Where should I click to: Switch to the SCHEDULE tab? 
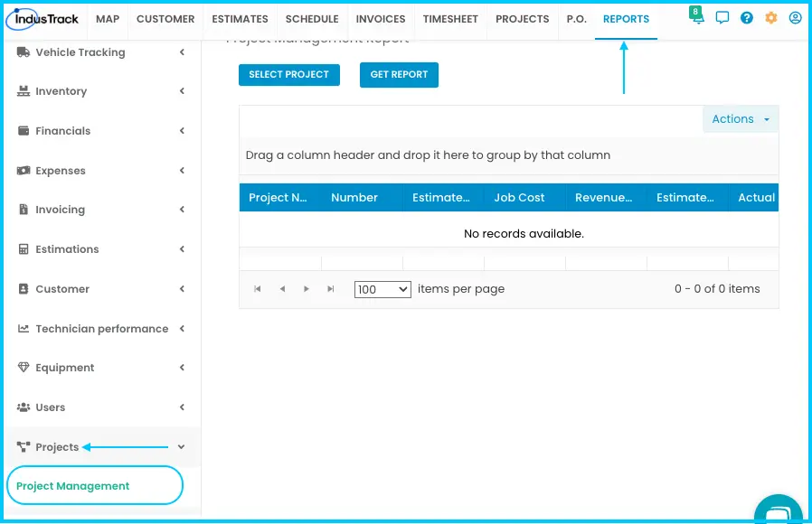point(312,19)
